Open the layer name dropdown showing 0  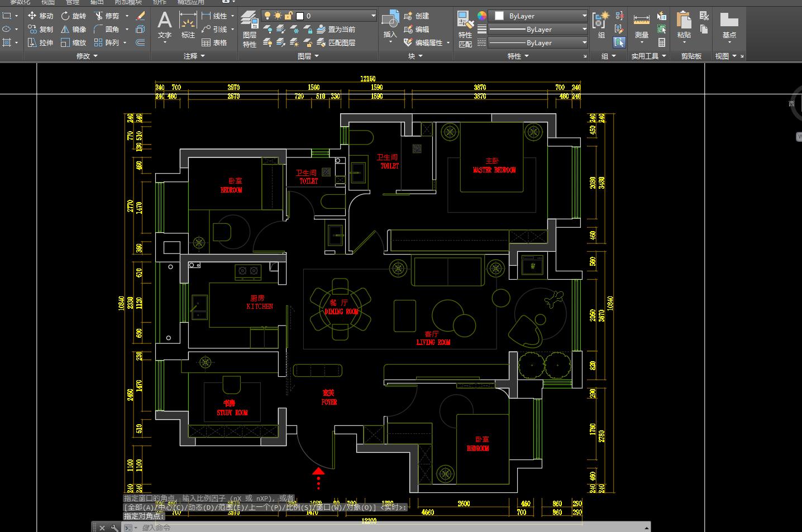point(319,16)
